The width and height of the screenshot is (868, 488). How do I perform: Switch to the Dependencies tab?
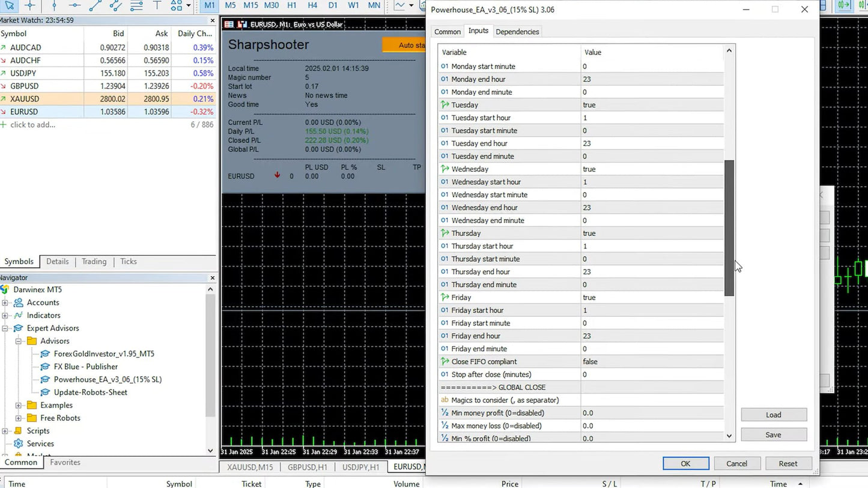pos(517,31)
